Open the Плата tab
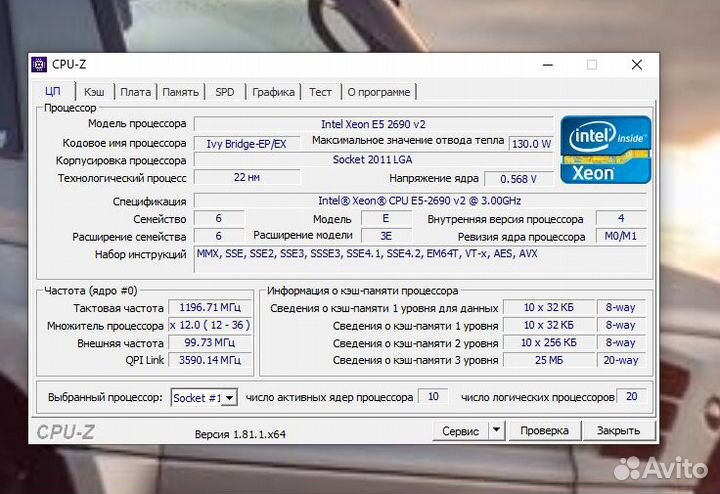720x494 pixels. click(135, 92)
